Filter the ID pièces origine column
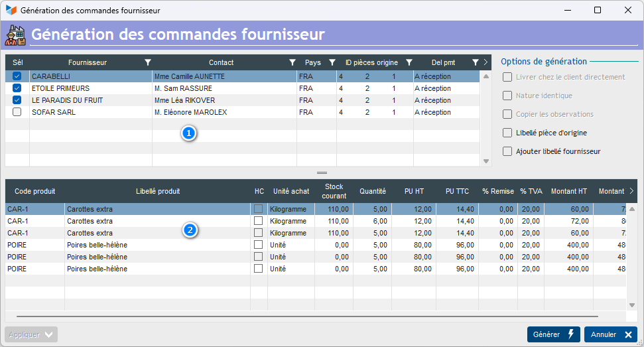644x347 pixels. (x=409, y=62)
